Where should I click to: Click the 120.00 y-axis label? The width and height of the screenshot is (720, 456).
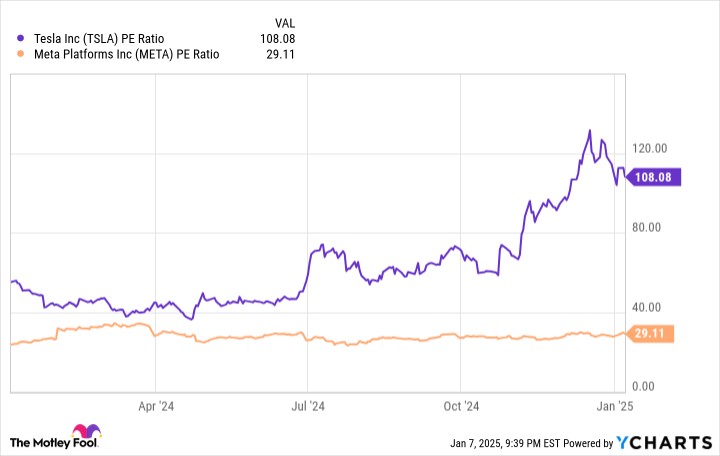[x=649, y=148]
